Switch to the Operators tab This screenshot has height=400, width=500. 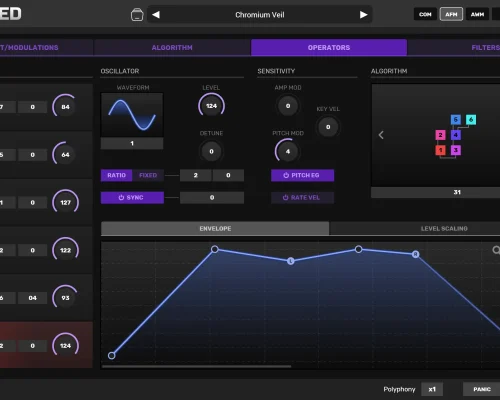point(329,47)
